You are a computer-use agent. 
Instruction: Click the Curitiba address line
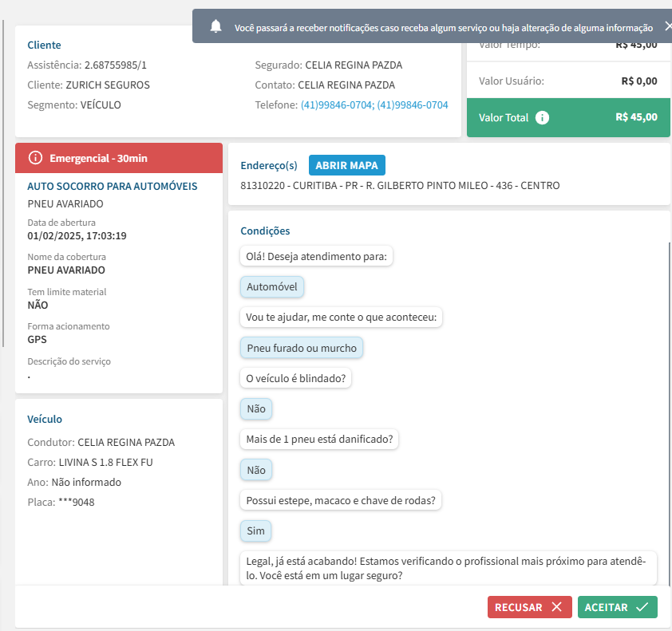point(400,186)
